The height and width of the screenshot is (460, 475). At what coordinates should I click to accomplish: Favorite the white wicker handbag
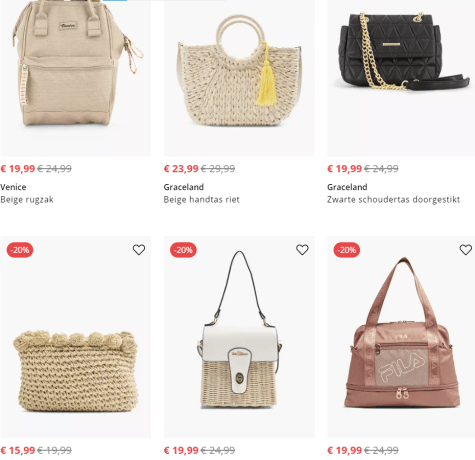click(302, 250)
